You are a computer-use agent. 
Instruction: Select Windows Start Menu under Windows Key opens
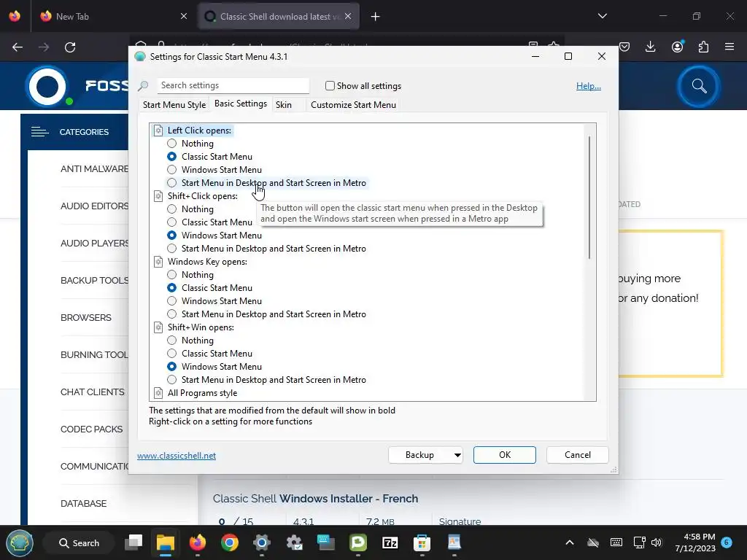click(172, 301)
